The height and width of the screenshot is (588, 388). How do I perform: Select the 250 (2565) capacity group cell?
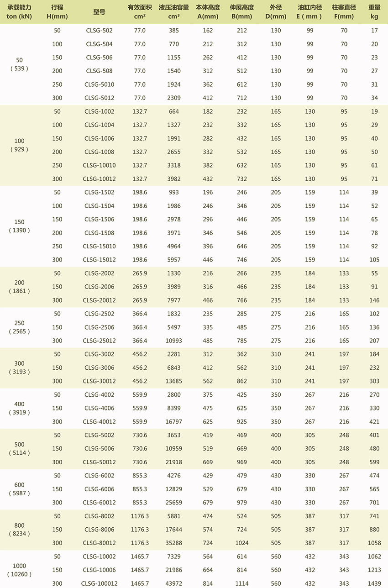click(19, 327)
